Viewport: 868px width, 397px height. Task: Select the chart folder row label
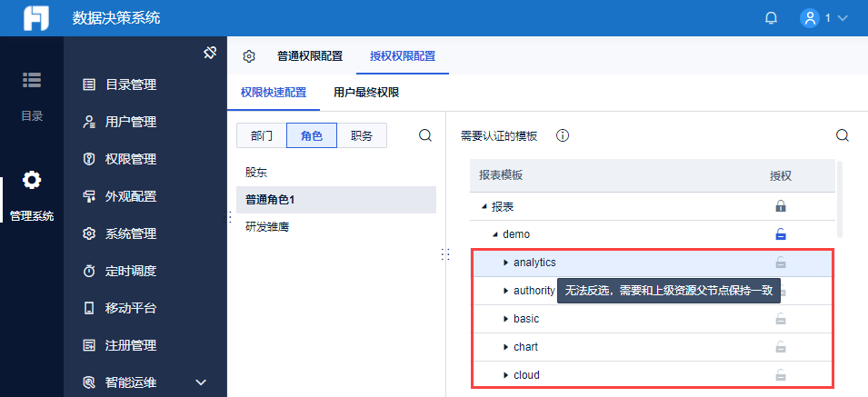526,347
